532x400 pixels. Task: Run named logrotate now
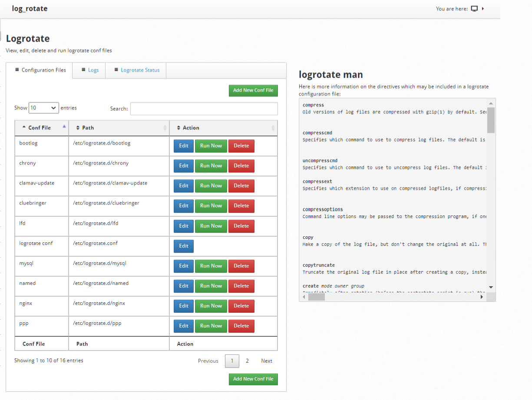[211, 286]
